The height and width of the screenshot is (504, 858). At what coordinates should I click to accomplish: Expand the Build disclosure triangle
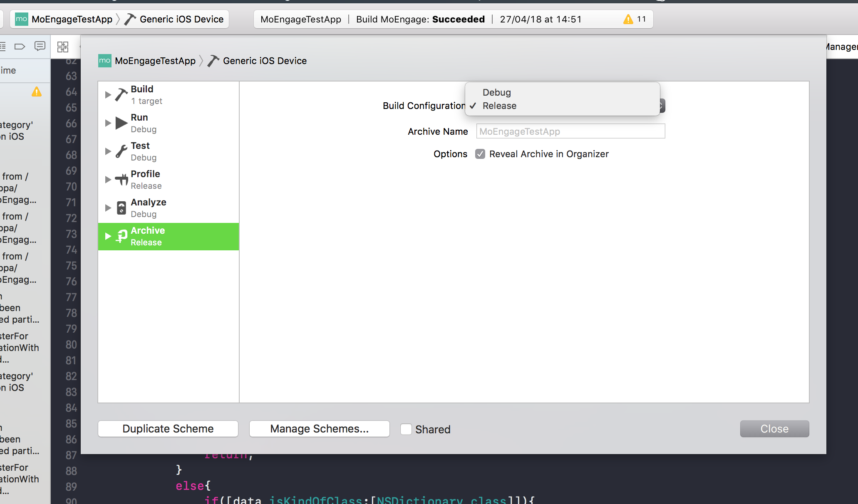tap(108, 94)
